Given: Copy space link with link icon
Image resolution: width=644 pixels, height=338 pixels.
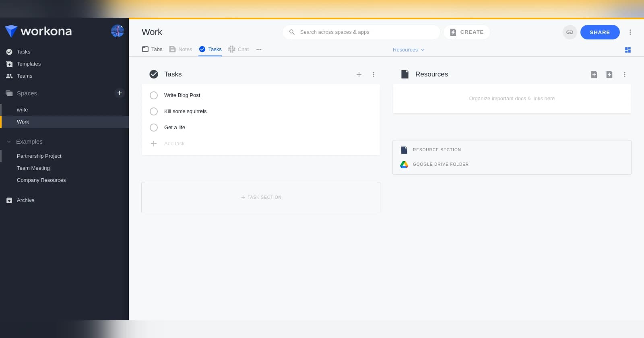Looking at the screenshot, I should coord(570,32).
